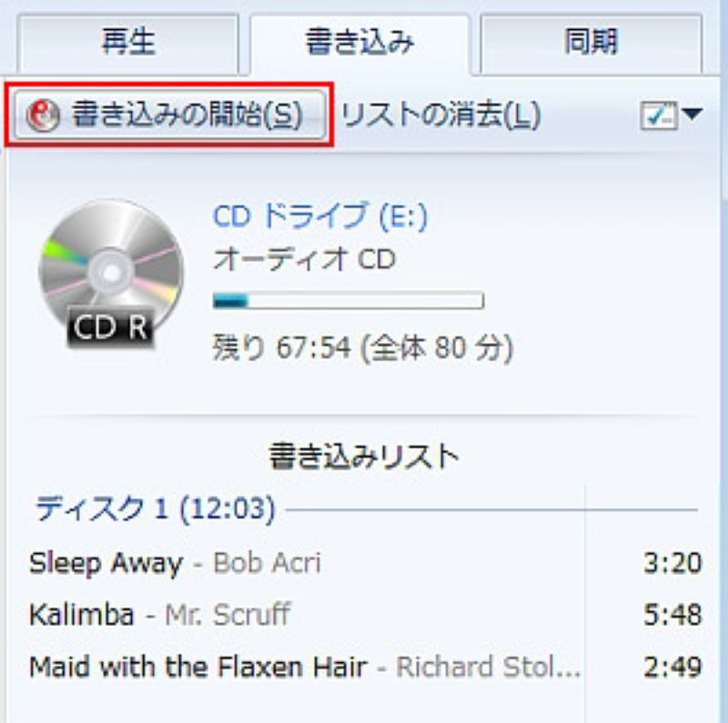Switch to the 同期 tab
The height and width of the screenshot is (723, 728).
591,43
